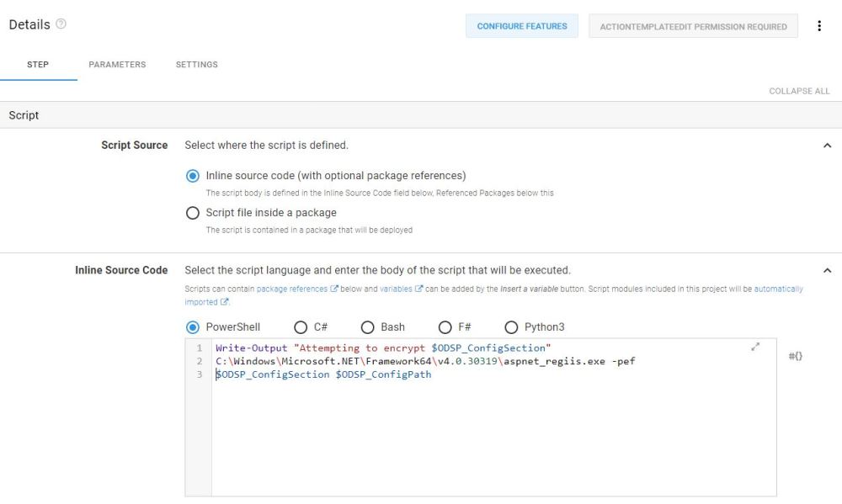Click the CONFIGURE FEATURES button
Image resolution: width=842 pixels, height=504 pixels.
pyautogui.click(x=521, y=26)
